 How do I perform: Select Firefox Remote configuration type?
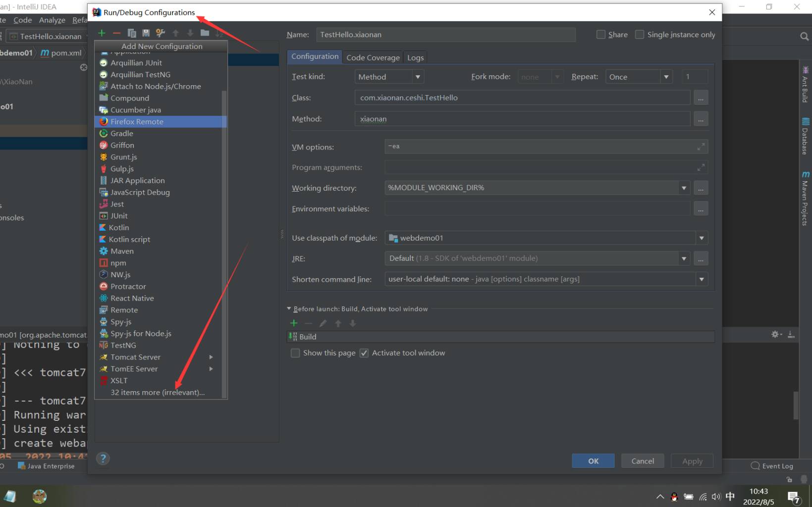pos(161,122)
